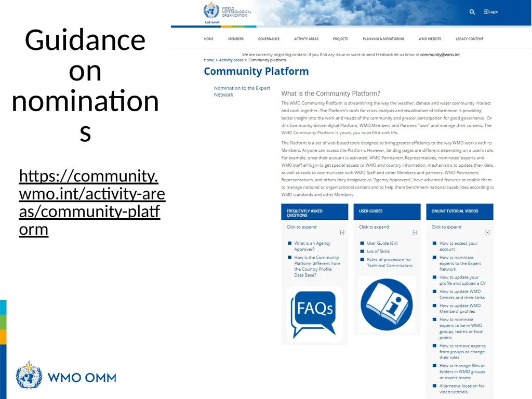The height and width of the screenshot is (399, 532).
Task: Open 'How to remove experts from groups' video
Action: [x=462, y=352]
